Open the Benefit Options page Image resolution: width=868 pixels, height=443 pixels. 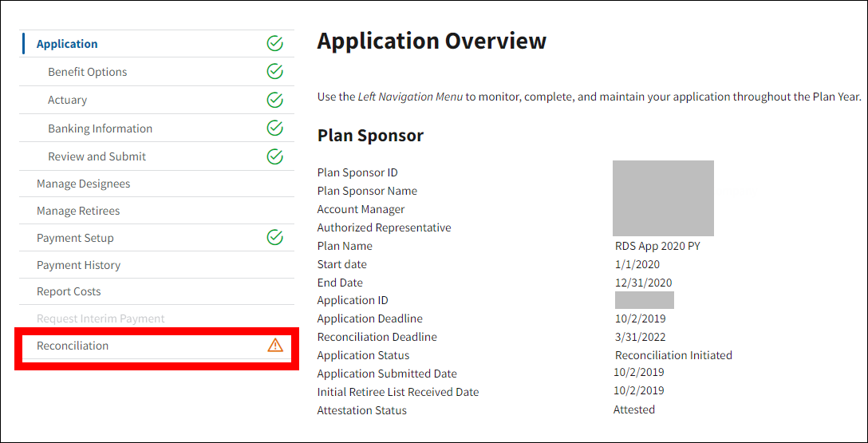(x=88, y=72)
